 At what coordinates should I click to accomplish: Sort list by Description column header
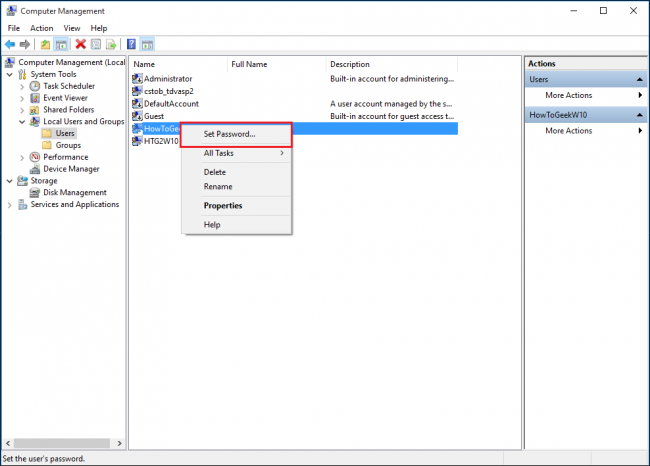tap(350, 64)
